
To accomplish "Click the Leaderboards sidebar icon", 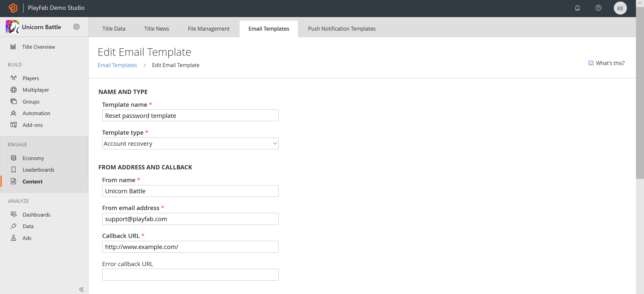I will point(14,169).
